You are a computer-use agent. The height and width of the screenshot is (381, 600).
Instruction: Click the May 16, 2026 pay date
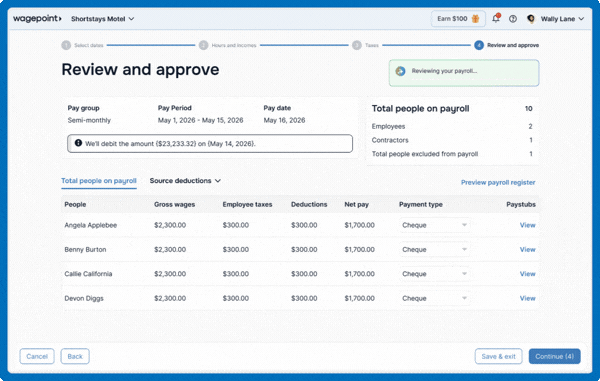point(284,120)
